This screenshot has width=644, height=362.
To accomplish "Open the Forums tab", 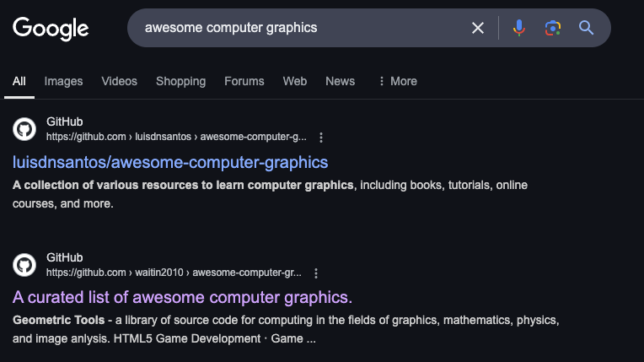I will point(244,82).
